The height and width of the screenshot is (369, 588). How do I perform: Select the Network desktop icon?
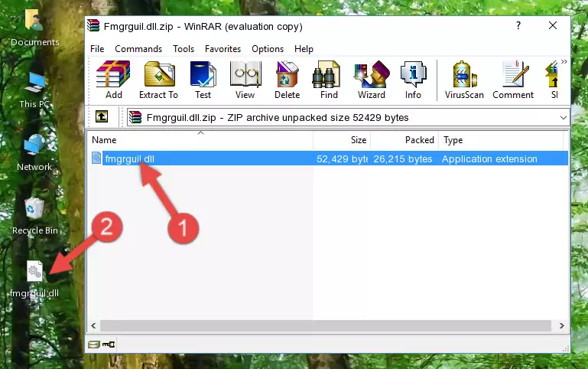coord(34,152)
